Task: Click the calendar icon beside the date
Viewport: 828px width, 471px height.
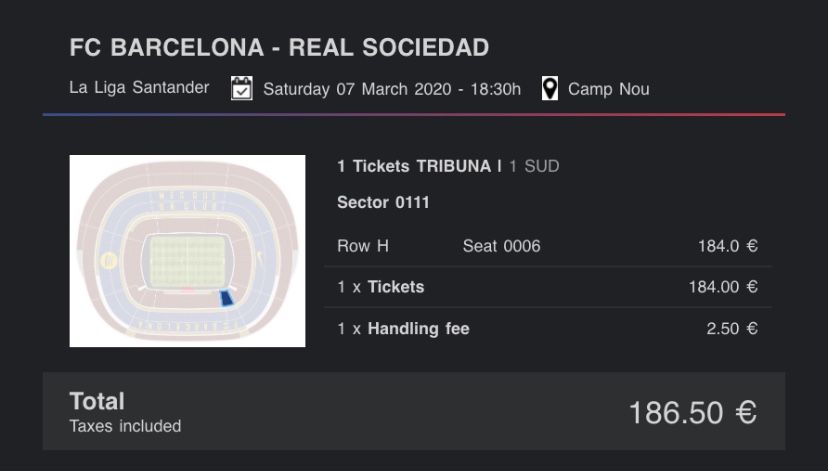Action: (x=241, y=89)
